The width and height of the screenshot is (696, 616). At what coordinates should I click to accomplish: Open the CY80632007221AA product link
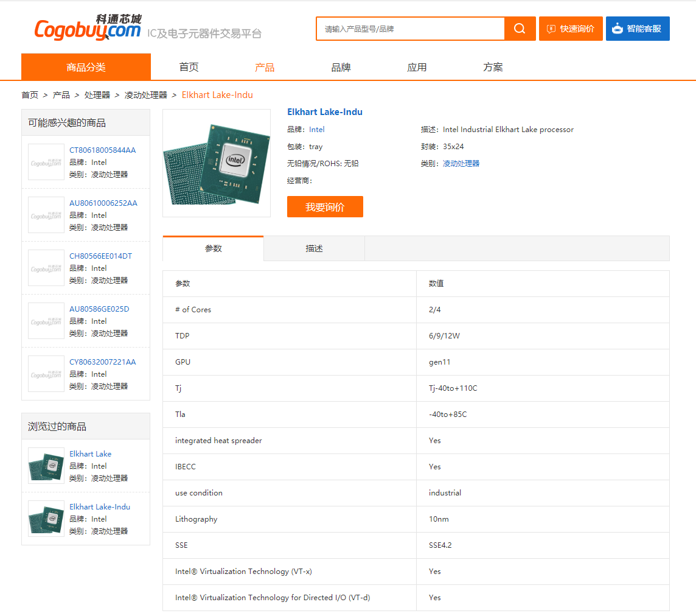pos(103,362)
